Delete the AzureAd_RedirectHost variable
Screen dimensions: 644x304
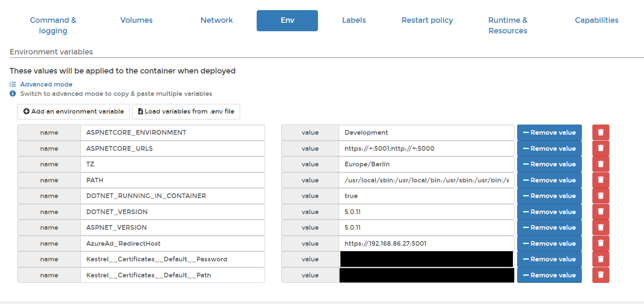click(x=600, y=243)
